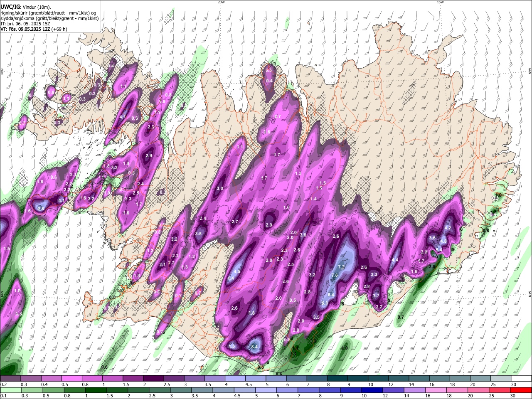Click the '5.8' value on the western peninsula

[x=41, y=208]
